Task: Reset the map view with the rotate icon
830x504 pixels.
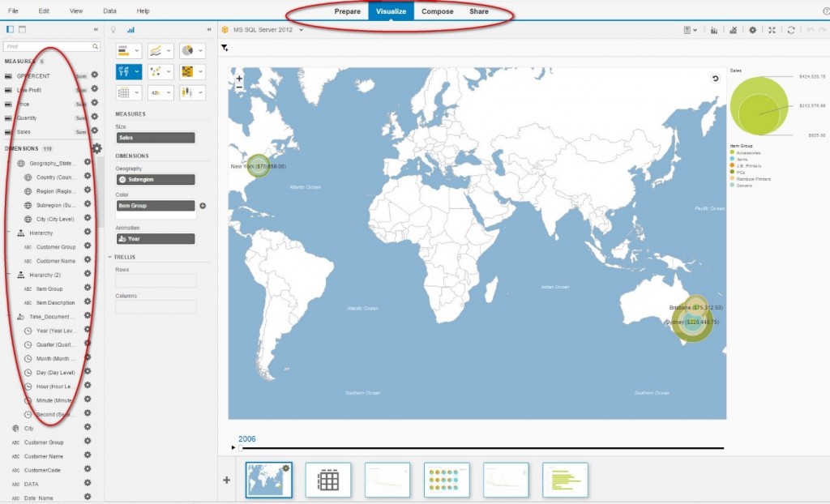Action: [715, 79]
